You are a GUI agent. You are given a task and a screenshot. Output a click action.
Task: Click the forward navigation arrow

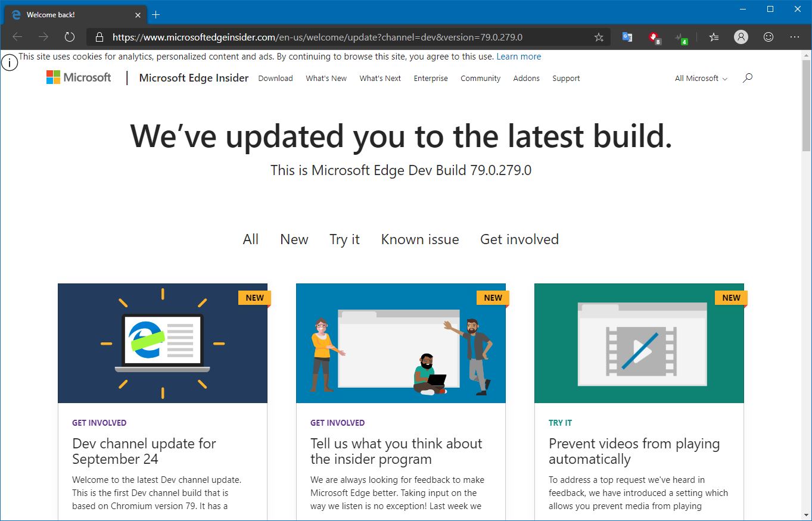click(43, 37)
